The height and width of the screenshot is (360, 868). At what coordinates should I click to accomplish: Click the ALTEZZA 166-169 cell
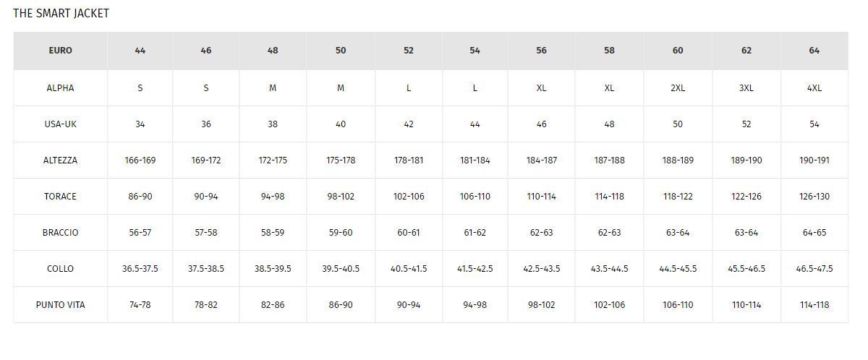tap(140, 160)
